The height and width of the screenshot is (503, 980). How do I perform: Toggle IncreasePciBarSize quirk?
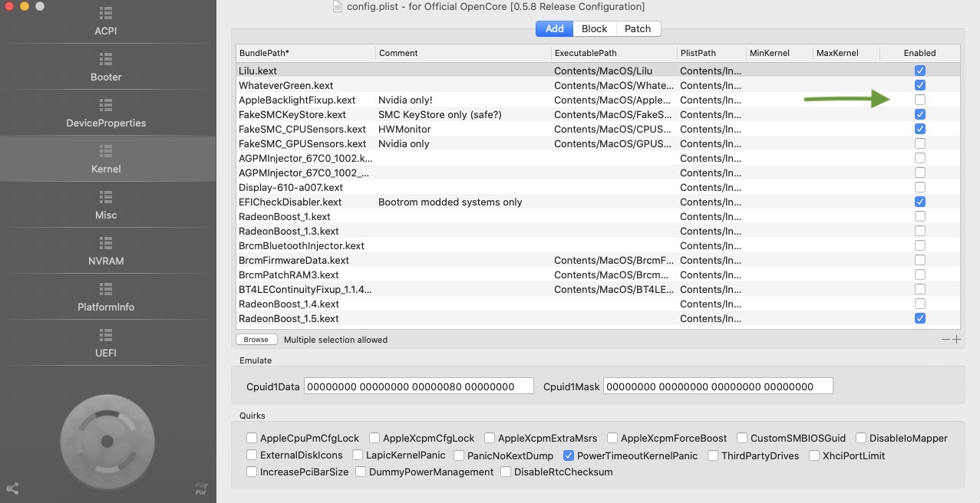(252, 472)
